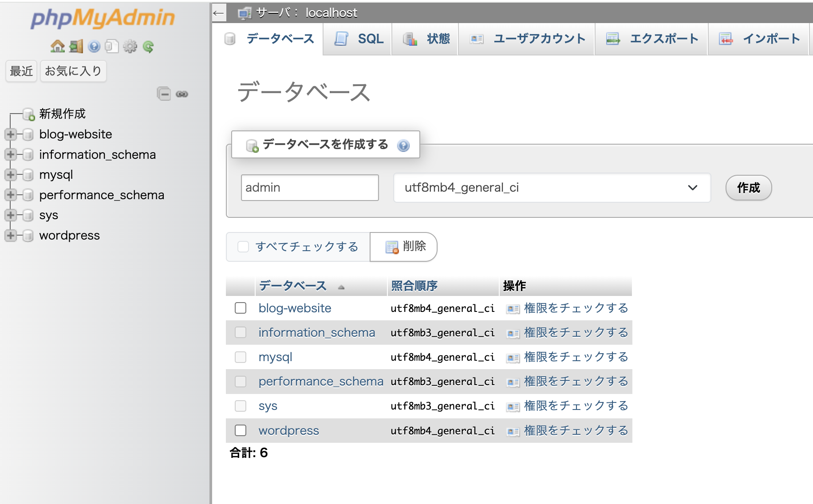Tick the checkbox beside blog-website

coord(241,308)
